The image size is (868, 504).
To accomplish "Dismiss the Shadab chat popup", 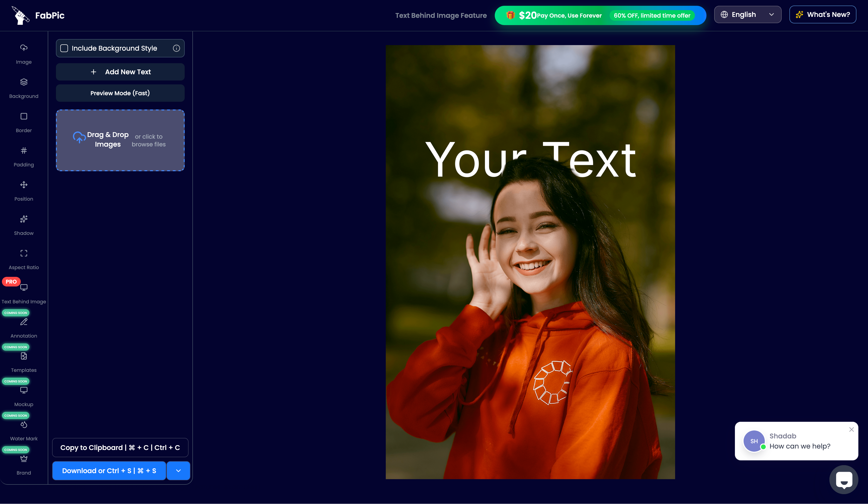I will [x=851, y=429].
